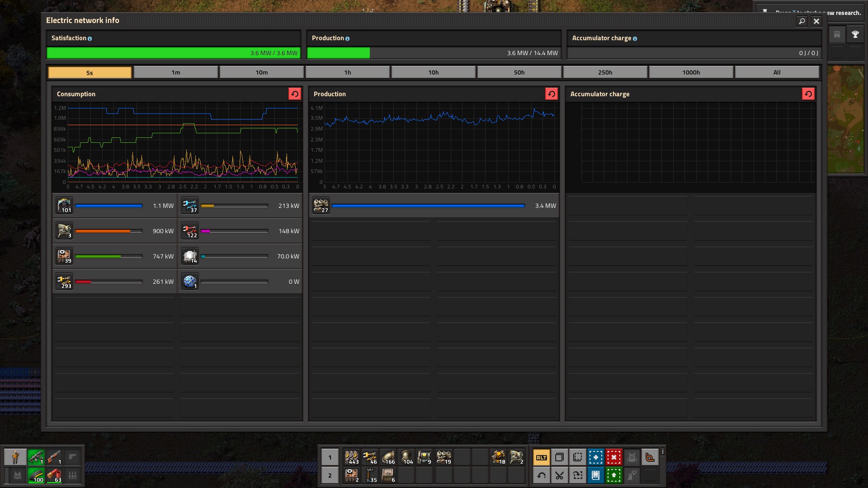
Task: Toggle quickbar row 1 selector
Action: pos(330,457)
